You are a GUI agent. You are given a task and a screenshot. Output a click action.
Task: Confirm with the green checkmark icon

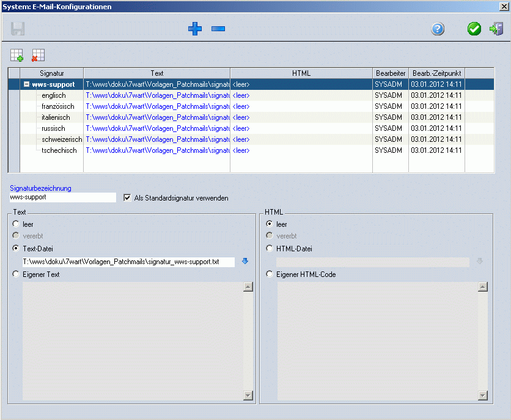[474, 29]
